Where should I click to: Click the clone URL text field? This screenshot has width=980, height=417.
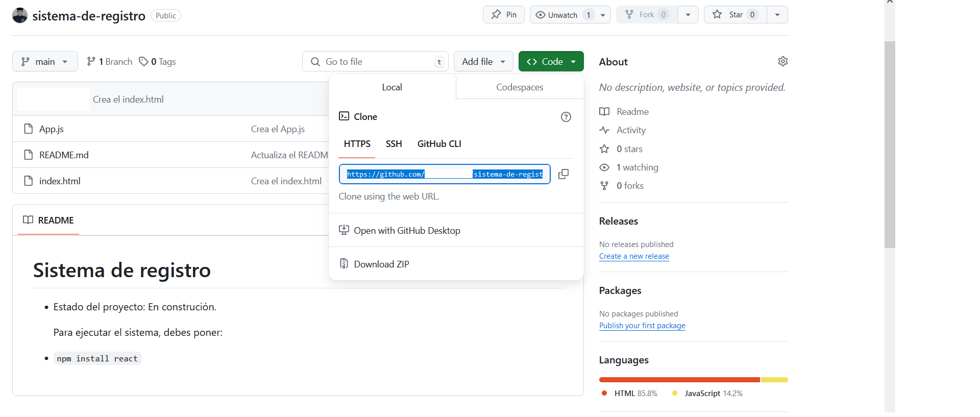(445, 174)
